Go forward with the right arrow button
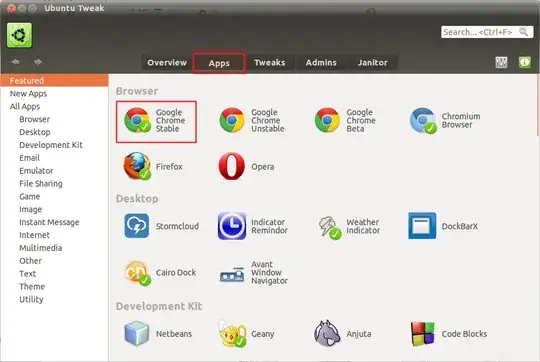Screen dimensions: 540x362 click(x=38, y=62)
